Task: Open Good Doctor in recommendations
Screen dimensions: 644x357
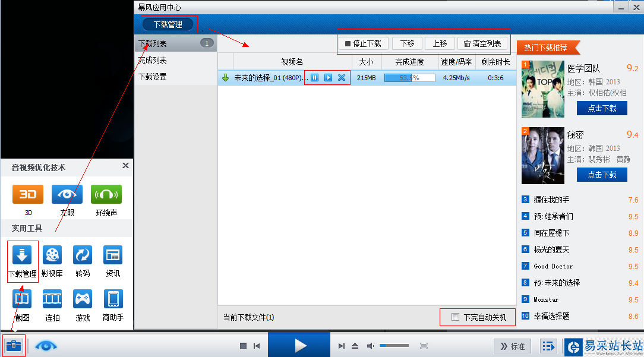Action: (553, 266)
